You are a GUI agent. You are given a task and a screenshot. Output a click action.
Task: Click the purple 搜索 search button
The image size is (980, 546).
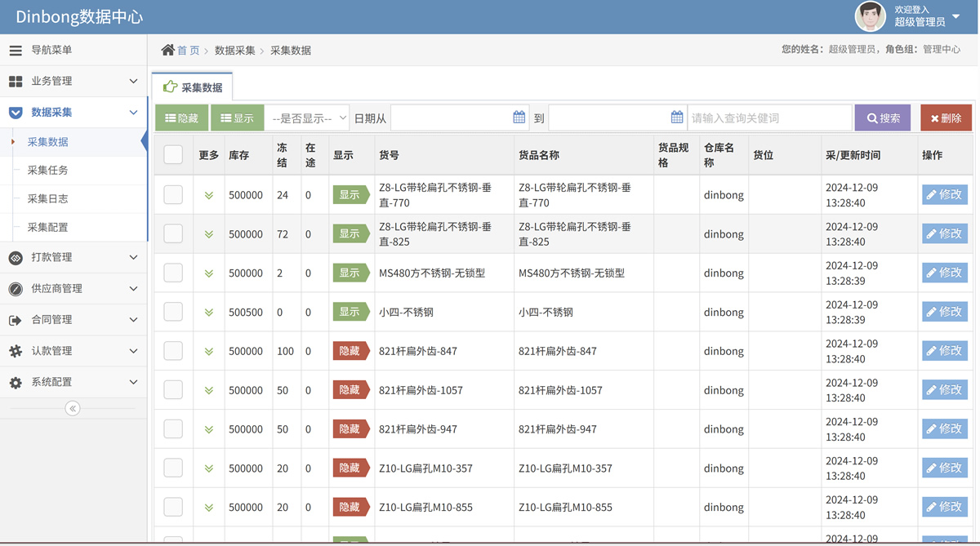(x=883, y=118)
